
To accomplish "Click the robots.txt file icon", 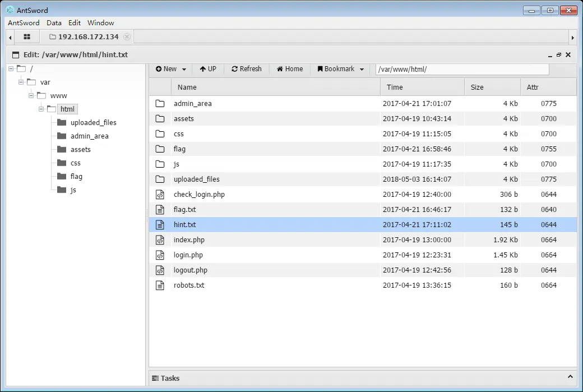I will pyautogui.click(x=160, y=285).
